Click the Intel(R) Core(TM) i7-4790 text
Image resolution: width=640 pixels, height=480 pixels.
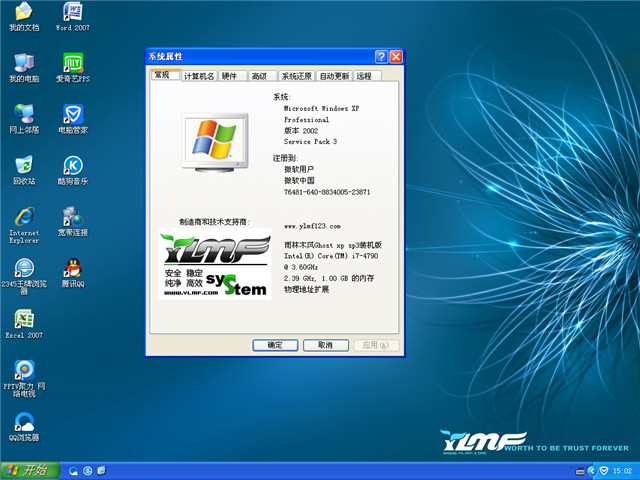pos(331,256)
